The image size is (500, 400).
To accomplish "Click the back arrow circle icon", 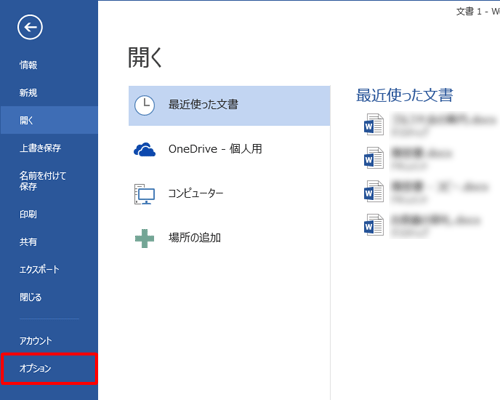I will (x=30, y=27).
